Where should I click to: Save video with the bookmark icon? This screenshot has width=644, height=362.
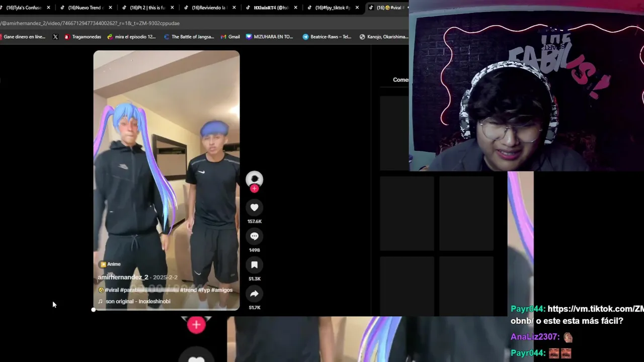[x=254, y=265]
